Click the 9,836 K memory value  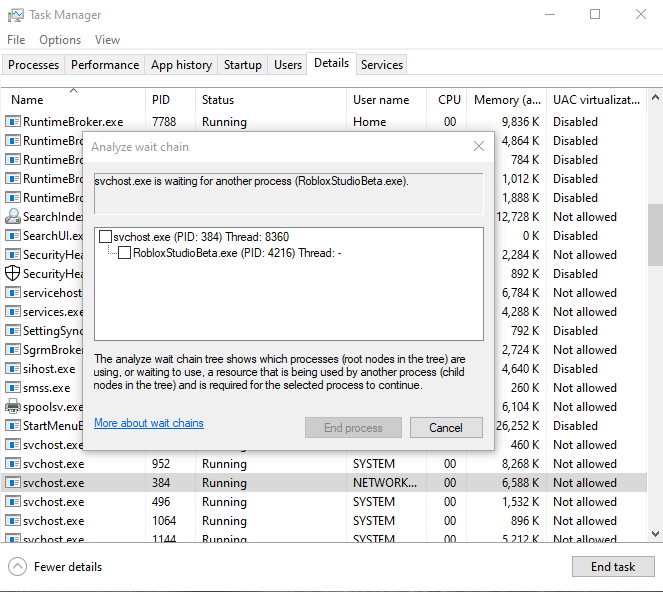click(521, 122)
